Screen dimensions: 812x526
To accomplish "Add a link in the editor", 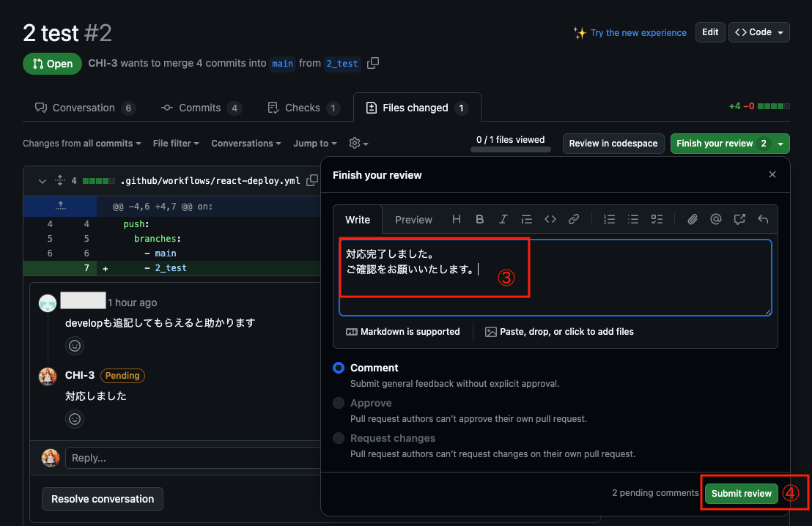I will point(574,220).
